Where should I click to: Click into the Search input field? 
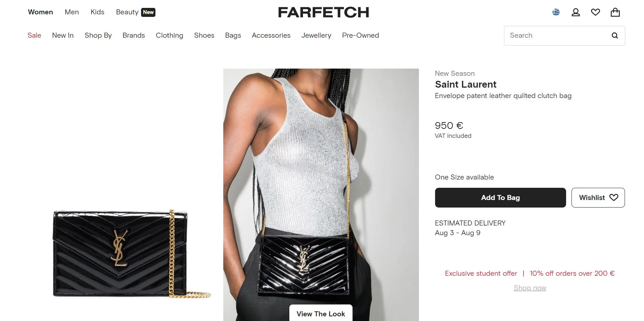[556, 36]
